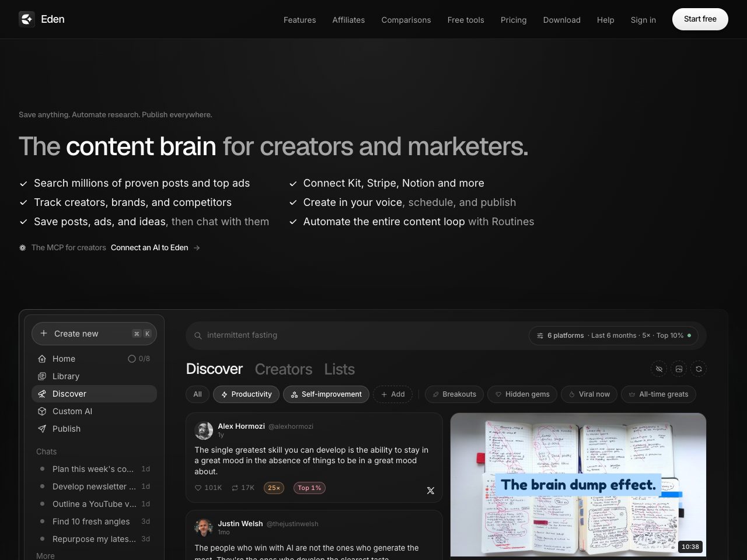The image size is (747, 560).
Task: Open the Comparisons menu
Action: 406,20
